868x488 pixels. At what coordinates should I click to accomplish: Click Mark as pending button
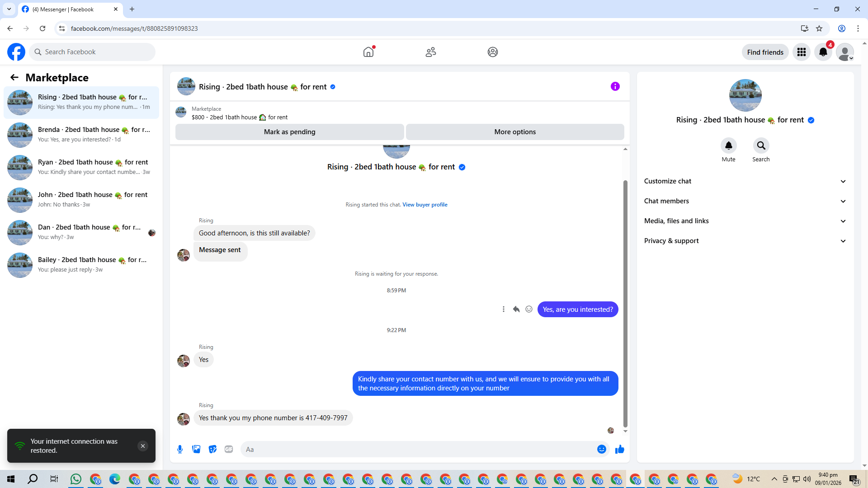289,132
